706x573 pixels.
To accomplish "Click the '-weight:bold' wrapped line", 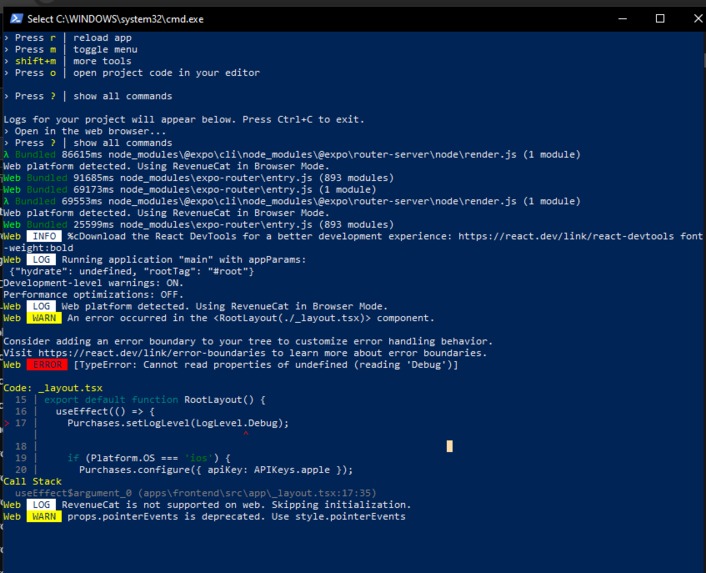I will pyautogui.click(x=38, y=248).
